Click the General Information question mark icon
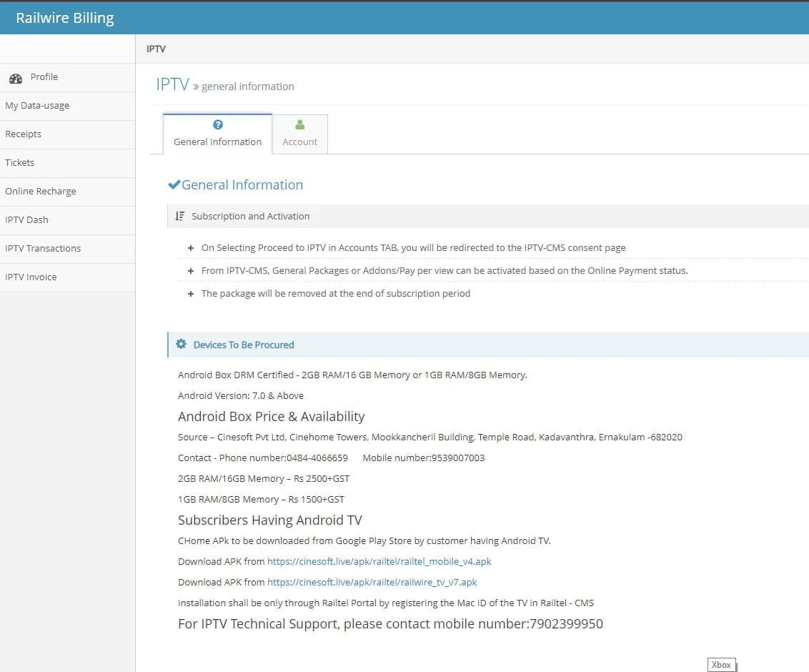The height and width of the screenshot is (672, 809). point(218,124)
